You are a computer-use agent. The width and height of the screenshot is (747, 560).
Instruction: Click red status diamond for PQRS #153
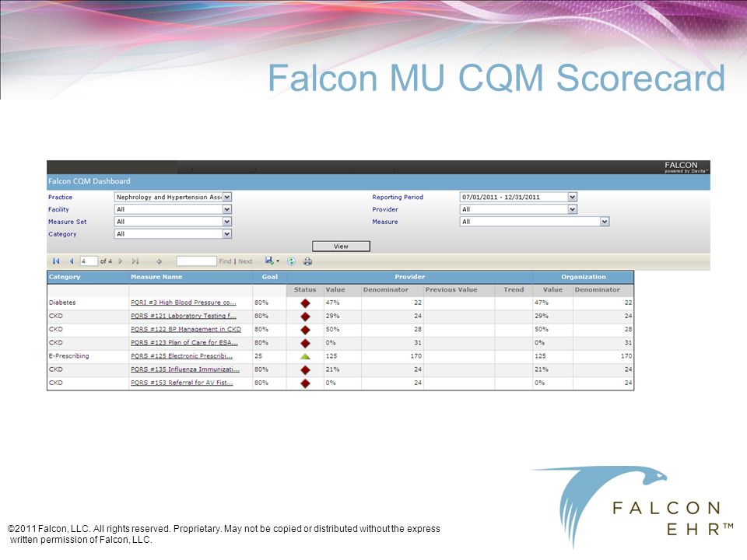[x=305, y=383]
